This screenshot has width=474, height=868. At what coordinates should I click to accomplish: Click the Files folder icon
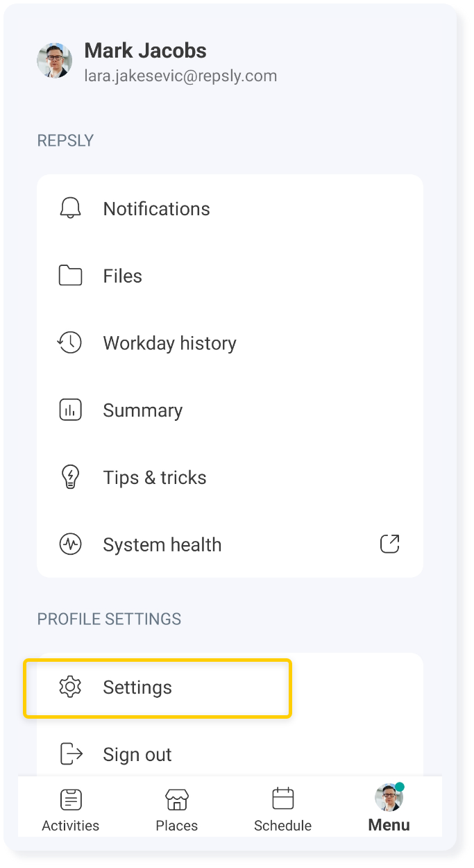(x=70, y=276)
